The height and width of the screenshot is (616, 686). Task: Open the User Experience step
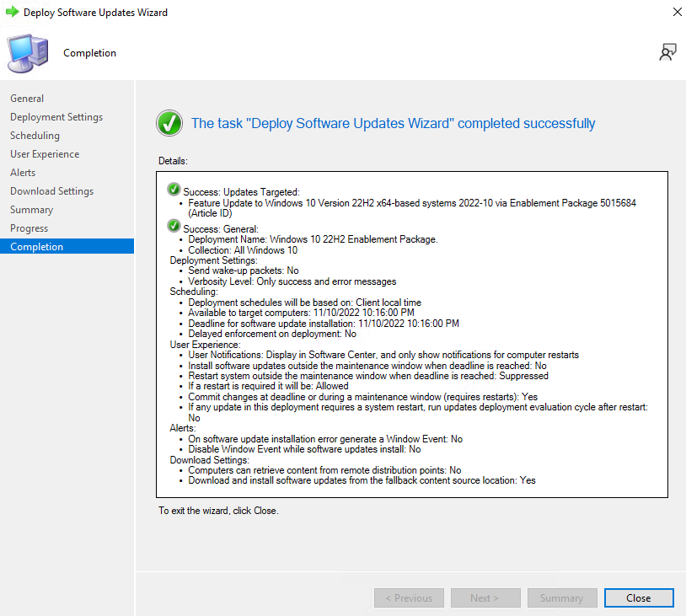(45, 154)
